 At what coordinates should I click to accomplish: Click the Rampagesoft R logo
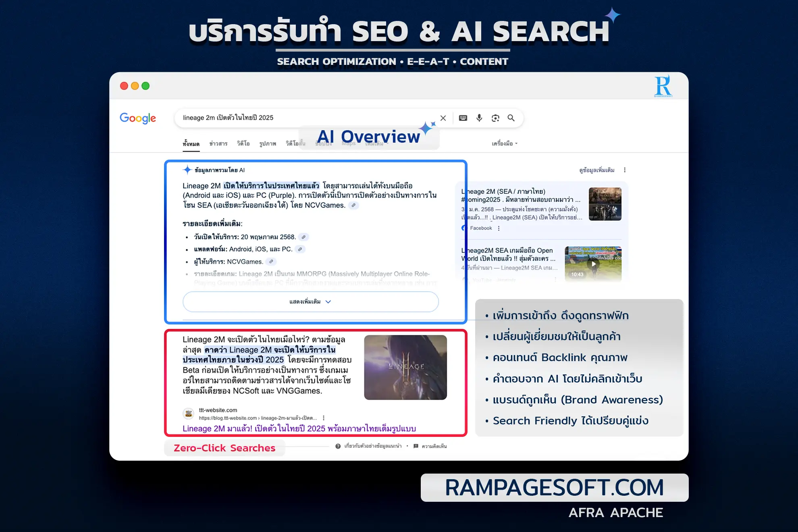[663, 86]
